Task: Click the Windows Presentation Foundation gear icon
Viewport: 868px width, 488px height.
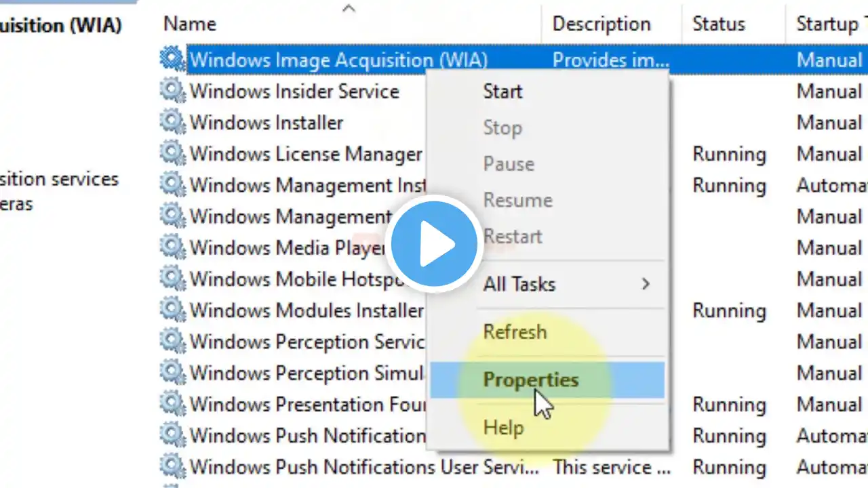Action: click(172, 403)
